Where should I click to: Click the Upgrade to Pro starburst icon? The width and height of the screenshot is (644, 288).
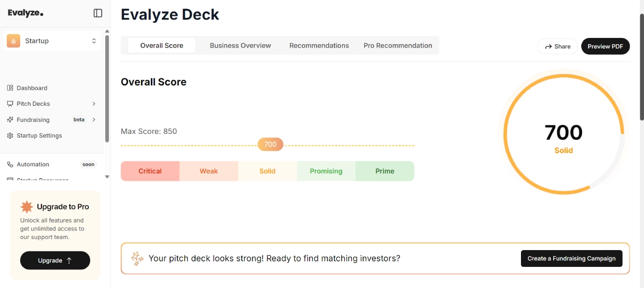tap(27, 207)
